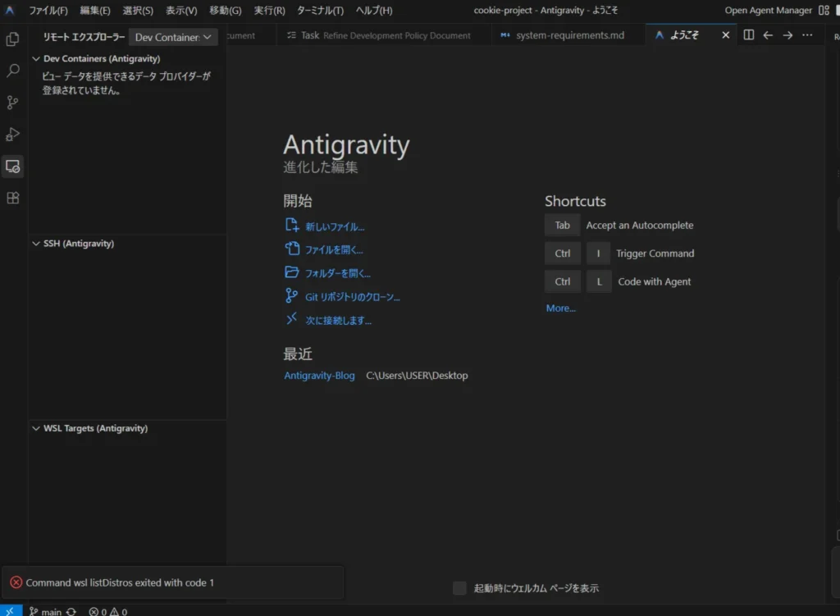Click the main branch indicator
Image resolution: width=840 pixels, height=616 pixels.
46,611
